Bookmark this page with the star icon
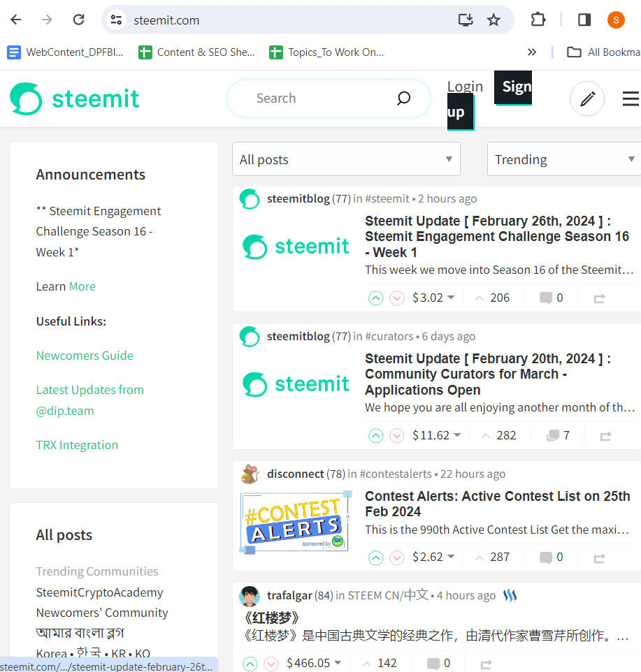This screenshot has width=641, height=672. [x=494, y=20]
